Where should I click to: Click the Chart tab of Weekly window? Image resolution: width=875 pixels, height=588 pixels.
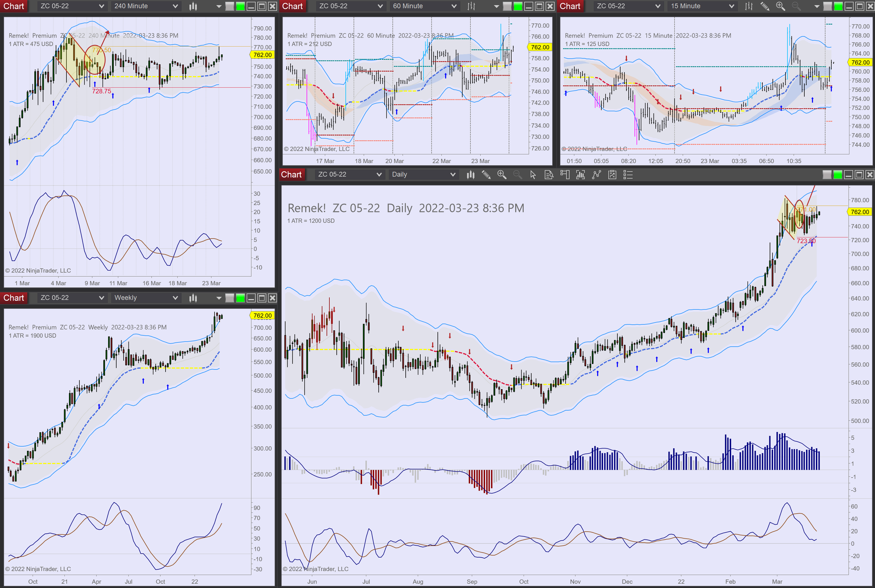[14, 298]
